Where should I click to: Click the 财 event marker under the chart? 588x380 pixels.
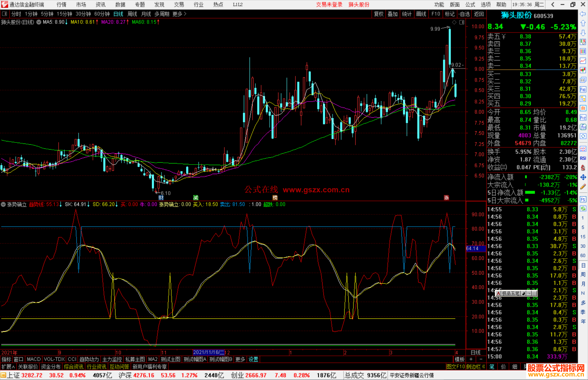tap(161, 198)
